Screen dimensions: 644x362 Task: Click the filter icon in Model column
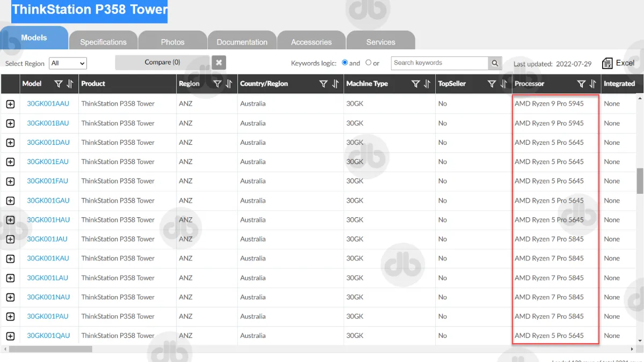pyautogui.click(x=58, y=84)
